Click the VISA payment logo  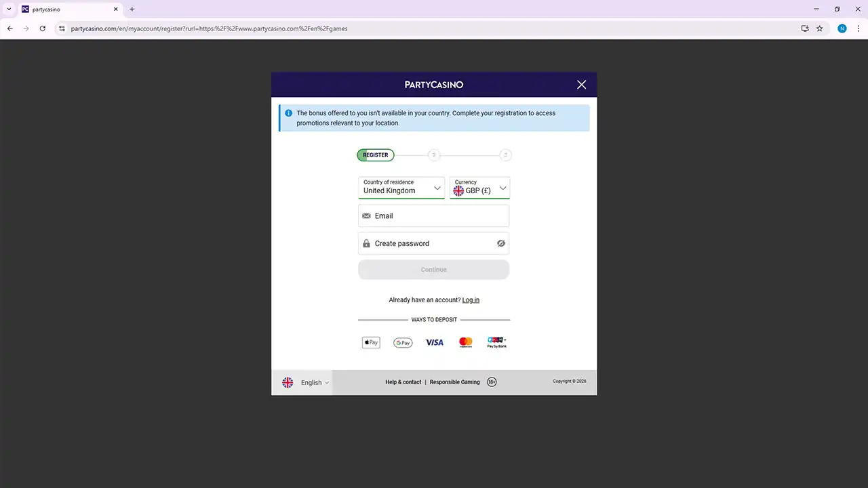pyautogui.click(x=434, y=343)
